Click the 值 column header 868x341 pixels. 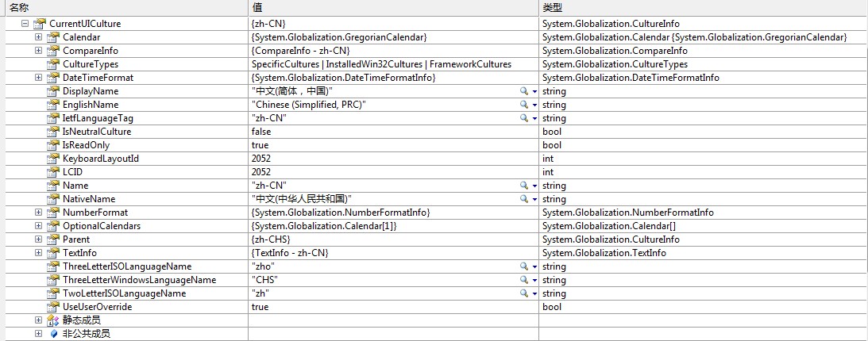pos(394,8)
